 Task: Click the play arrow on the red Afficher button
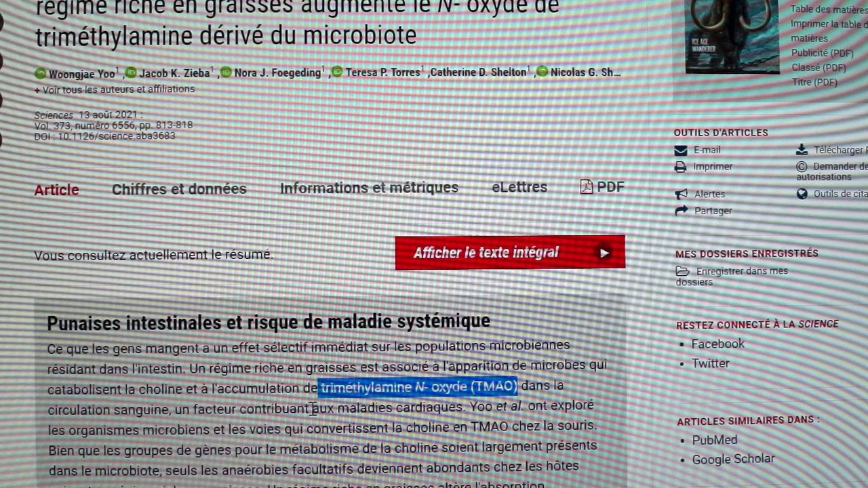(x=604, y=253)
